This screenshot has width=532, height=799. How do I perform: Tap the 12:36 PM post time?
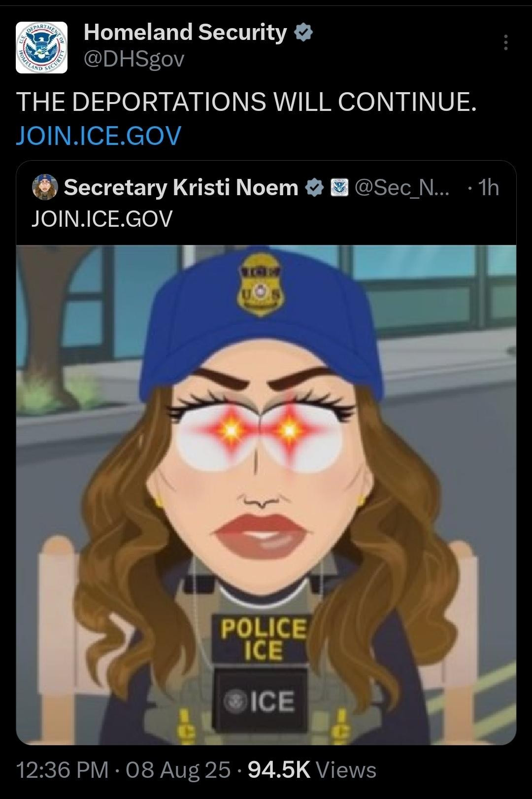62,770
